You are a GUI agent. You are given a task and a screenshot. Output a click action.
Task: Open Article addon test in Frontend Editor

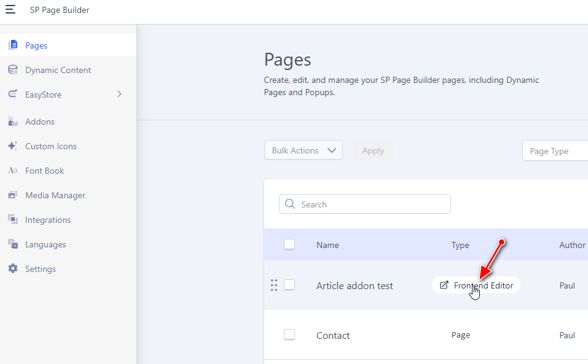(476, 285)
